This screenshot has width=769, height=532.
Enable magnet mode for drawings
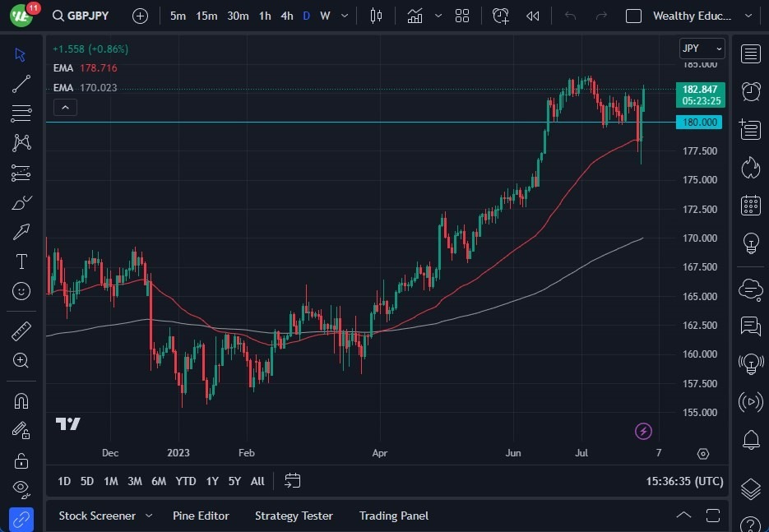(x=21, y=400)
